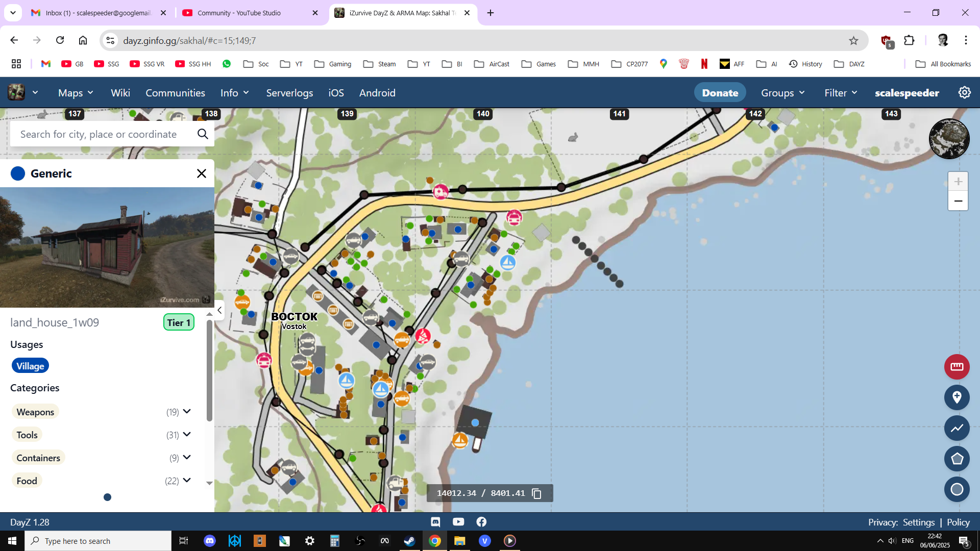Expand the Weapons category list
980x551 pixels.
[187, 412]
